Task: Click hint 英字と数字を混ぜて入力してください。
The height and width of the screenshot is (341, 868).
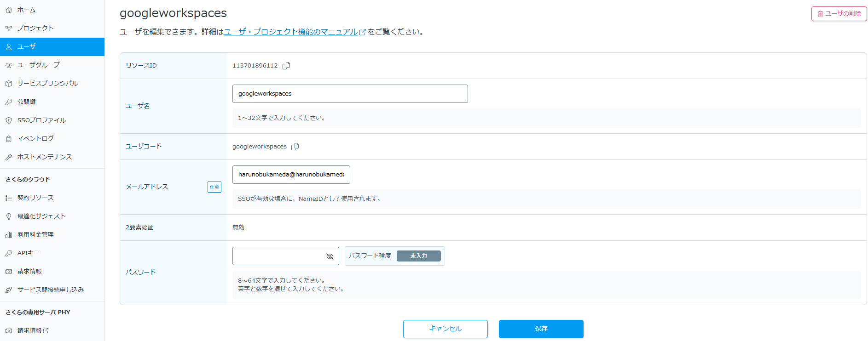Action: pyautogui.click(x=292, y=289)
